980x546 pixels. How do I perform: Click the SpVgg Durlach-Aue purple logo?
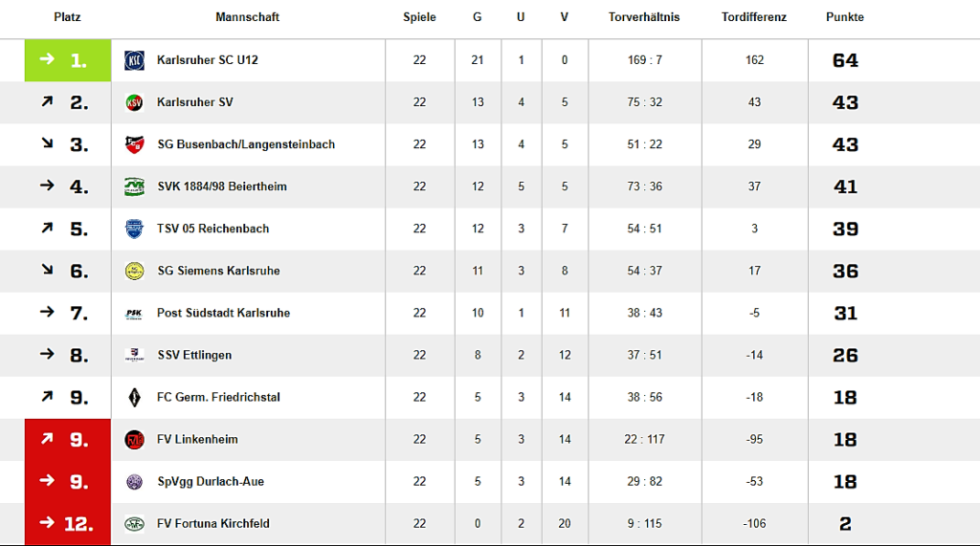[x=134, y=481]
